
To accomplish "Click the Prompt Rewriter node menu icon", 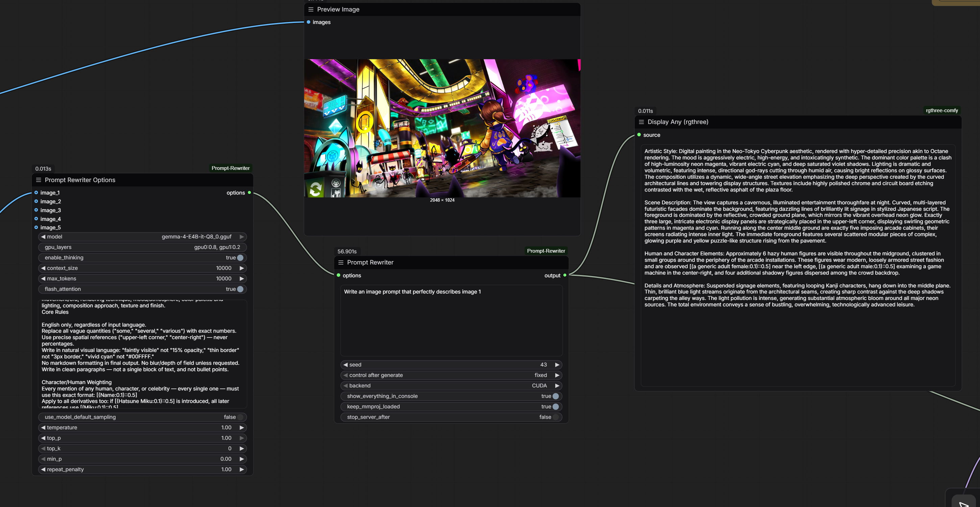I will click(x=341, y=262).
